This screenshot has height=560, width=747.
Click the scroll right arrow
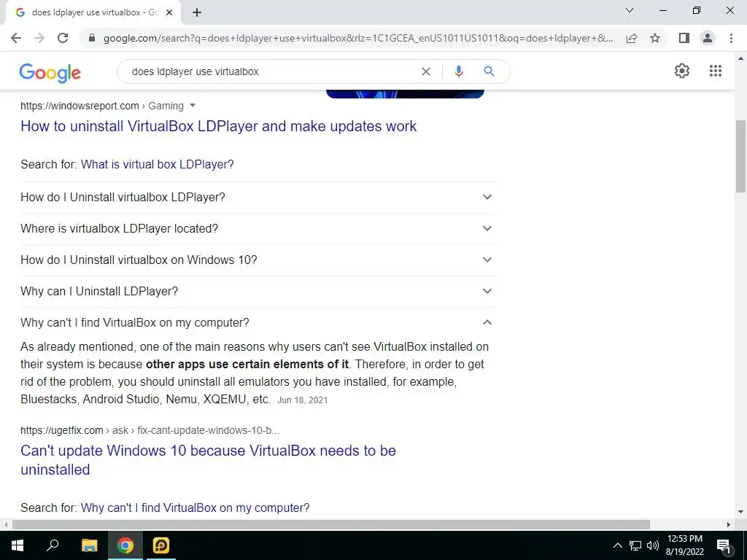729,524
